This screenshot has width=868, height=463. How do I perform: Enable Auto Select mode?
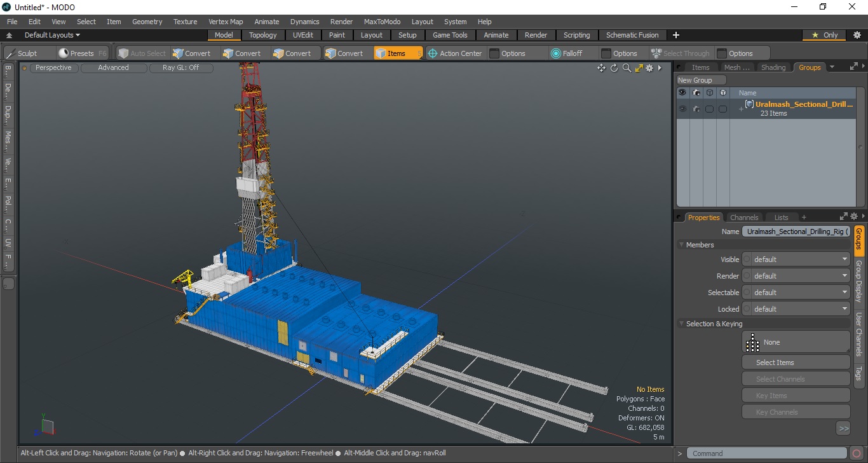(x=142, y=53)
